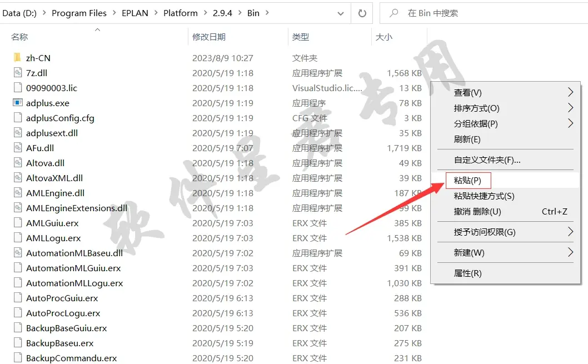Click the AMLLogu.erx file icon
This screenshot has height=364, width=588.
click(17, 238)
